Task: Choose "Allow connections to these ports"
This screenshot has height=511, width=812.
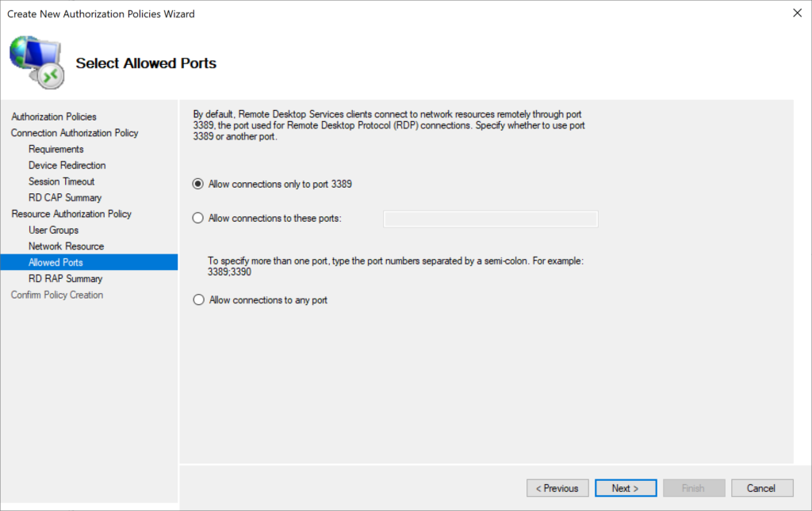Action: [x=198, y=217]
